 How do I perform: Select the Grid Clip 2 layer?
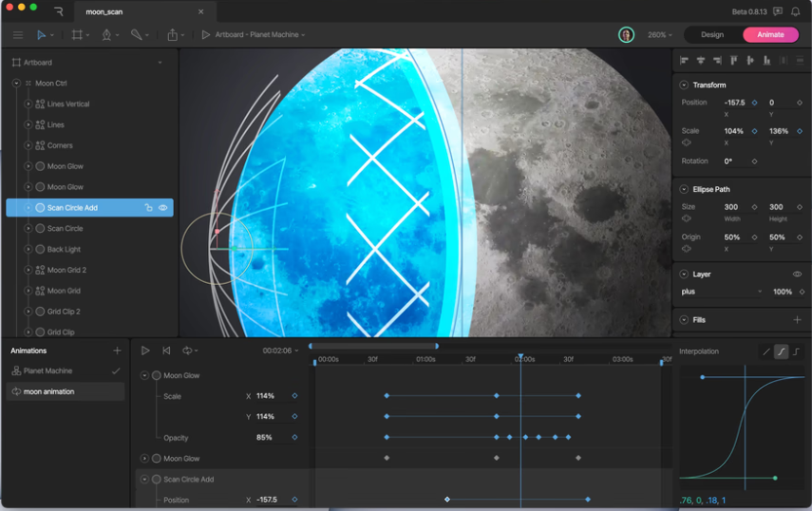pyautogui.click(x=64, y=312)
